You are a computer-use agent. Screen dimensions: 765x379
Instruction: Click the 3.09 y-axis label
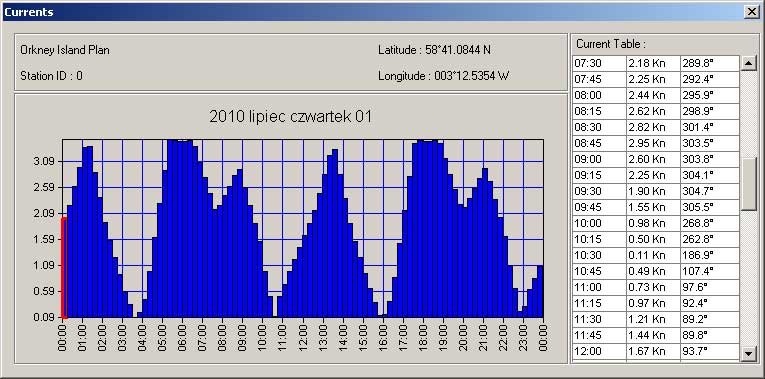click(x=45, y=161)
